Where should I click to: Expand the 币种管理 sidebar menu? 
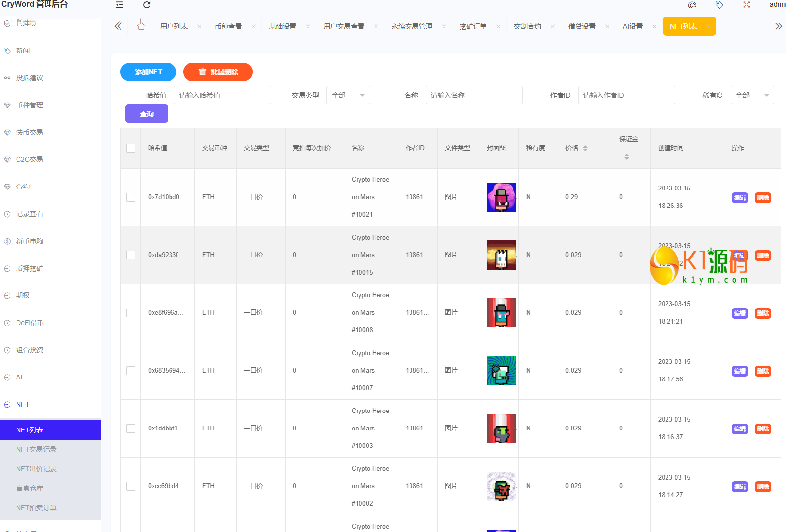[30, 105]
